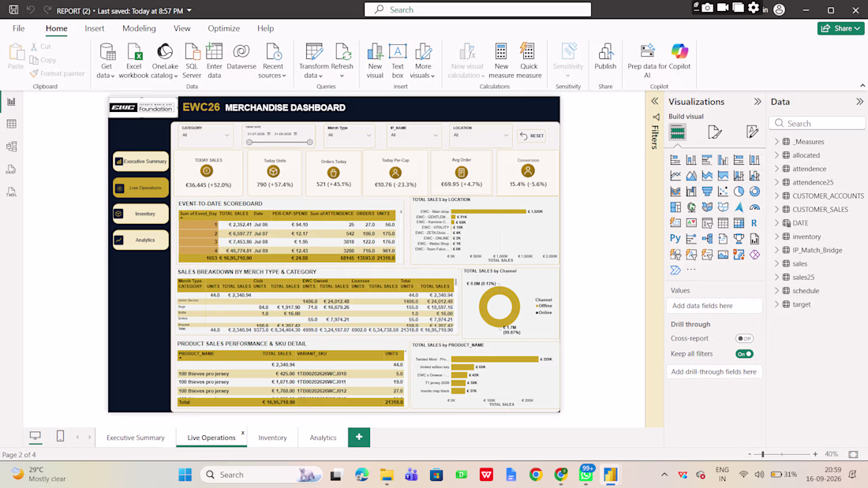Collapse the Data pane
Screen dimensions: 868x488
click(859, 102)
